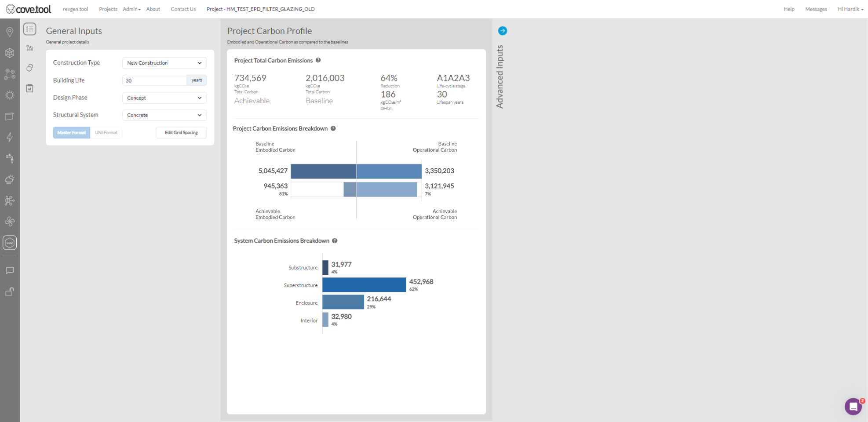Open the location pin sidebar icon
This screenshot has height=422, width=868.
pyautogui.click(x=10, y=32)
